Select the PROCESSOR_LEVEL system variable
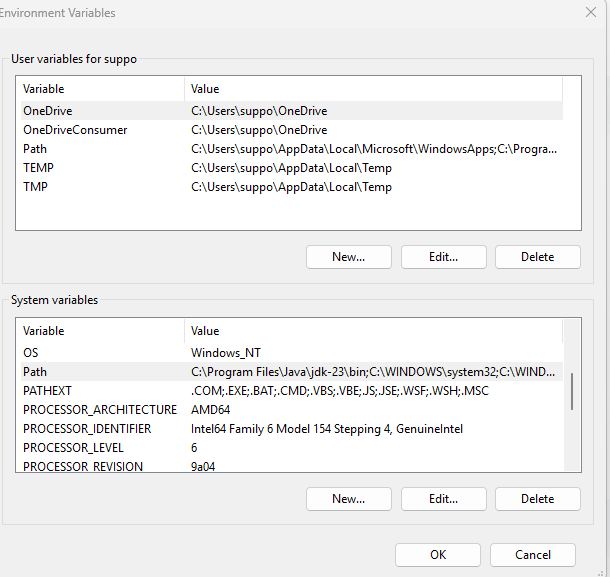The height and width of the screenshot is (577, 610). pos(292,448)
